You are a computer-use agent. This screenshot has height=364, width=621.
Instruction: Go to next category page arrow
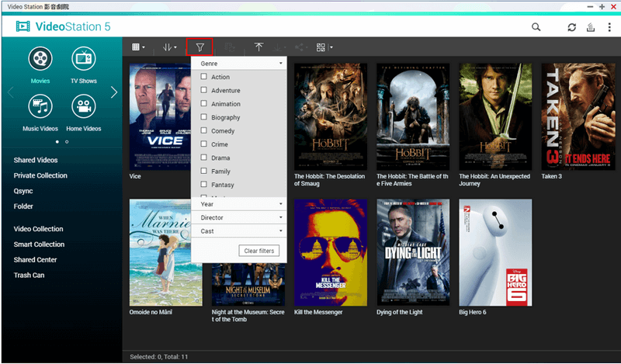pyautogui.click(x=114, y=92)
